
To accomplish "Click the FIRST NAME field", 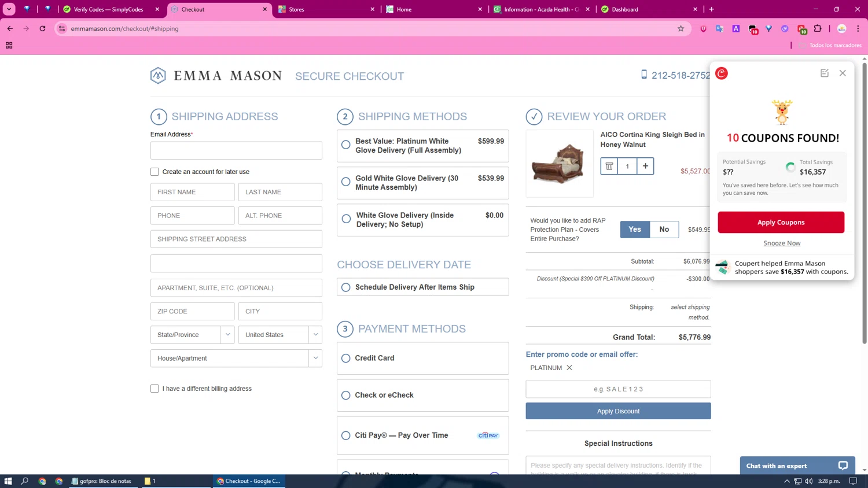I will [192, 192].
